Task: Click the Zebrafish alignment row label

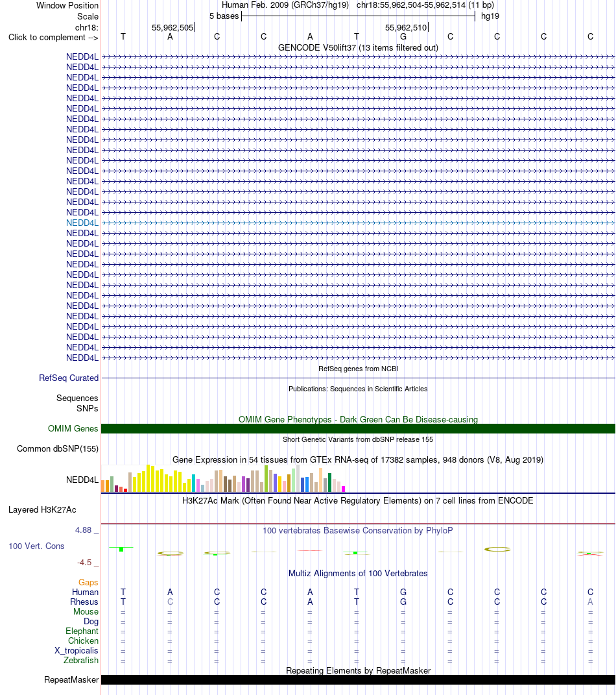Action: coord(80,661)
